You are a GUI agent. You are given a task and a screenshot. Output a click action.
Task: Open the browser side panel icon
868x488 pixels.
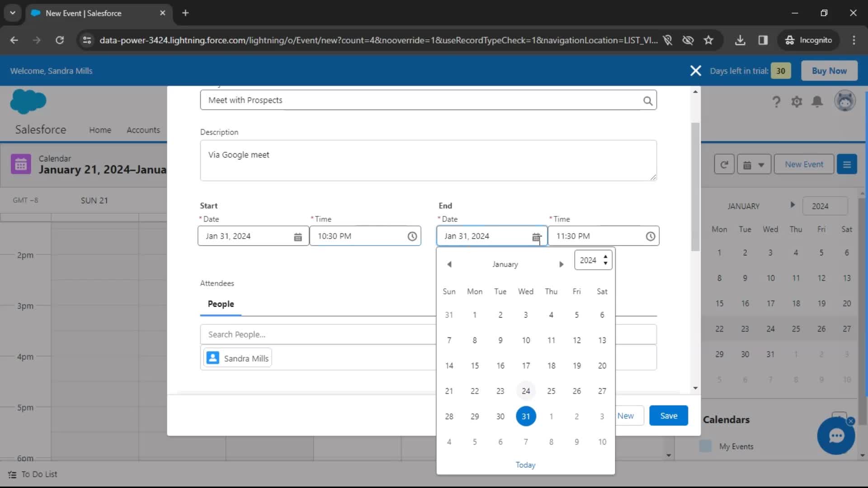point(763,40)
